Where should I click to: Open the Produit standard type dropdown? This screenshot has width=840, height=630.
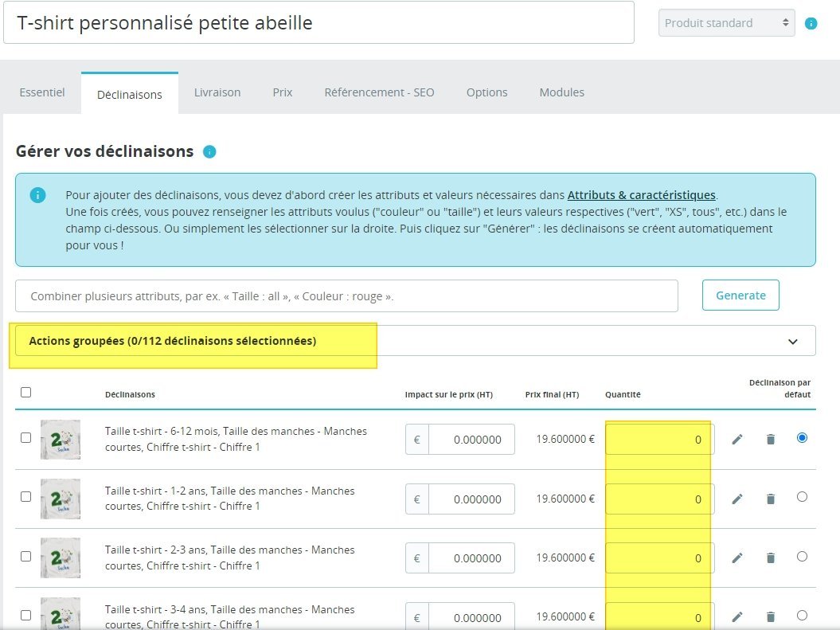[726, 23]
